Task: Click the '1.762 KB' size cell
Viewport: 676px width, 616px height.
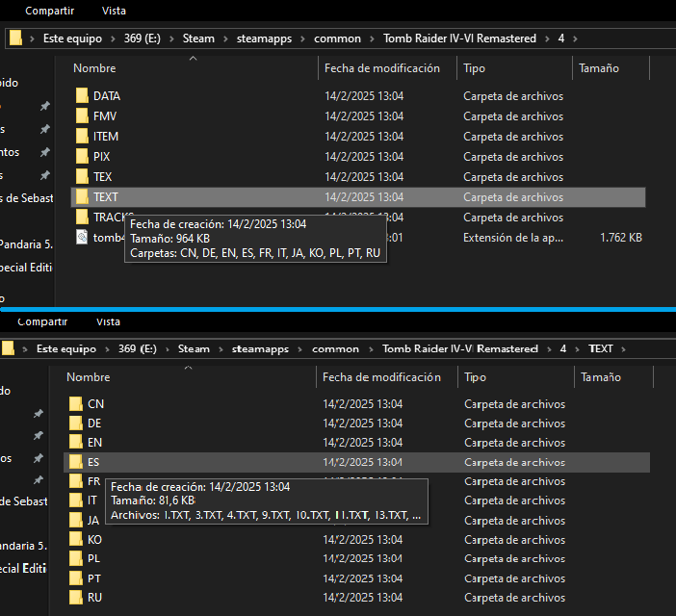Action: [x=621, y=238]
